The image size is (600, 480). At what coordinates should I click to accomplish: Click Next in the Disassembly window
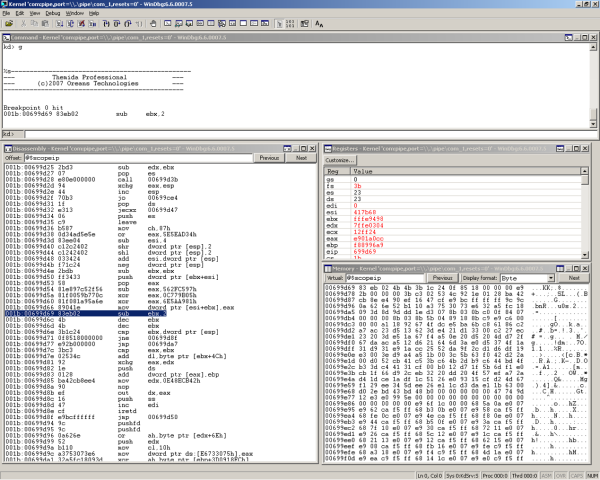301,158
